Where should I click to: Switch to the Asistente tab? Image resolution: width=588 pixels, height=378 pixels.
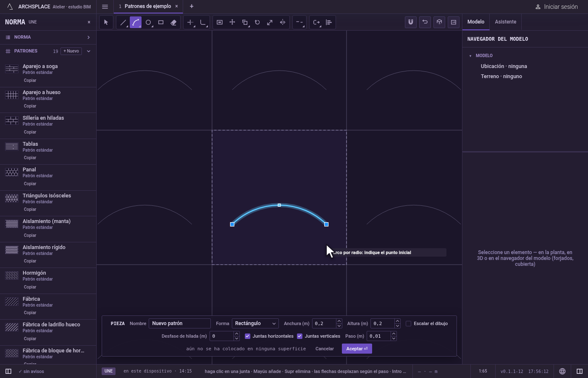[505, 22]
